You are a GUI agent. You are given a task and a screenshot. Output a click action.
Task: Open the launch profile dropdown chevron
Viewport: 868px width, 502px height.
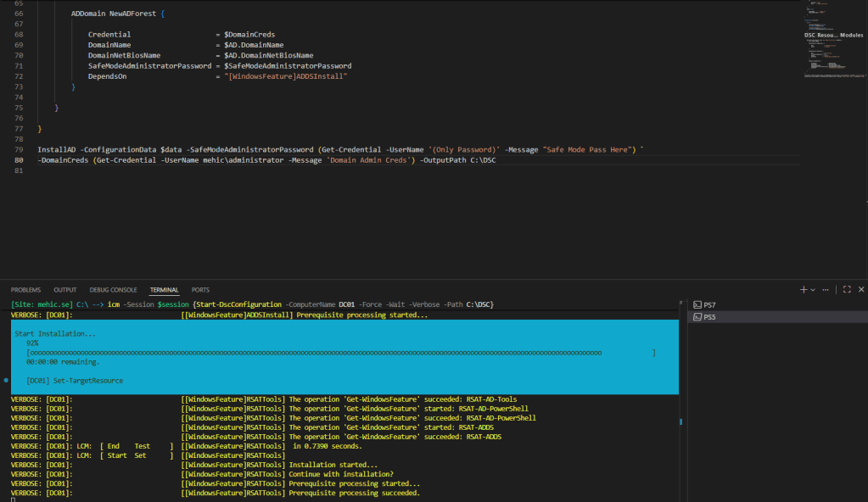pyautogui.click(x=813, y=290)
